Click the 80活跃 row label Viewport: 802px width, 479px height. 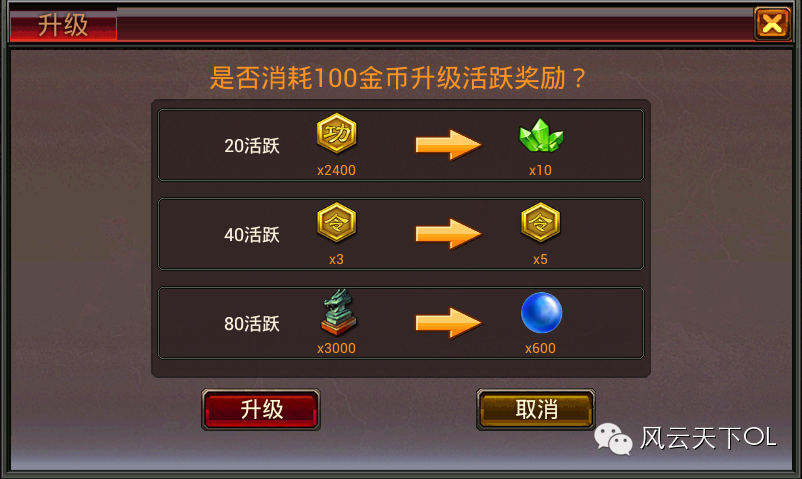tap(252, 324)
